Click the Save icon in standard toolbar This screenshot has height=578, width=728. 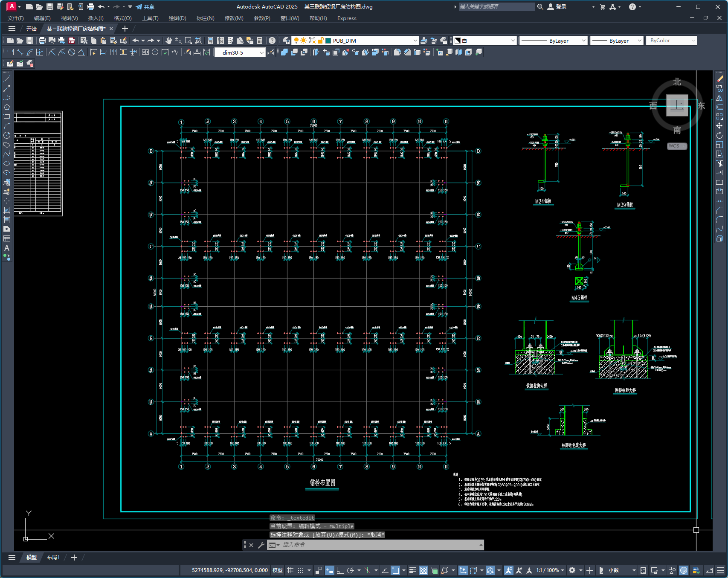tap(30, 41)
